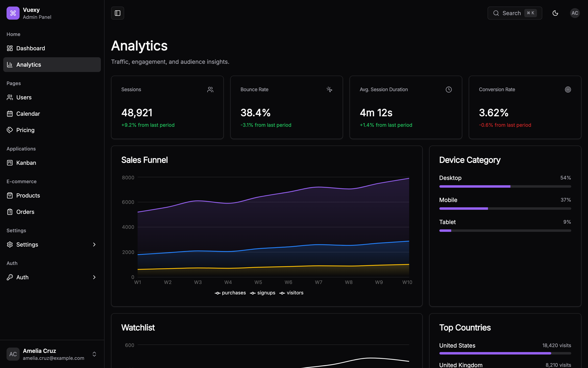Viewport: 588px width, 368px height.
Task: Click the United Kingdom country label
Action: (x=461, y=365)
